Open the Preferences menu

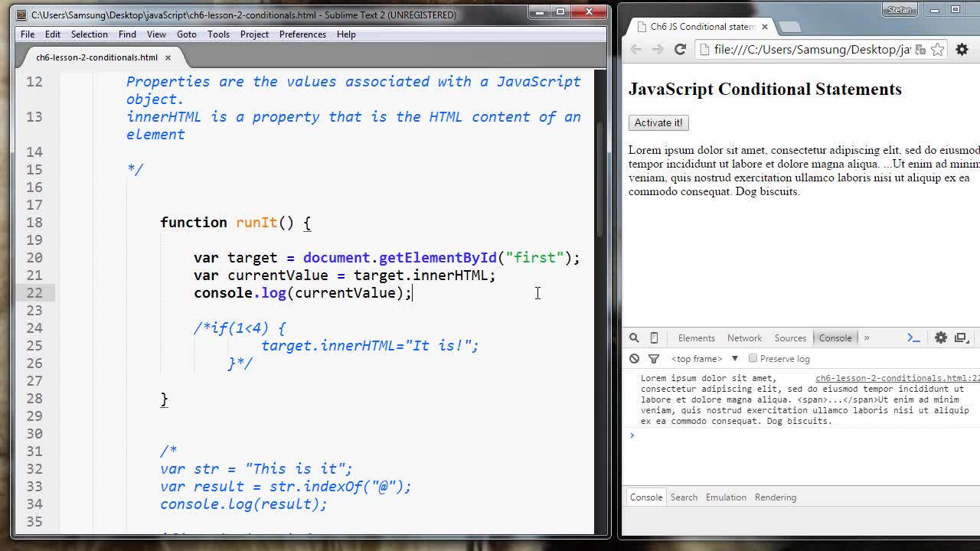[302, 34]
